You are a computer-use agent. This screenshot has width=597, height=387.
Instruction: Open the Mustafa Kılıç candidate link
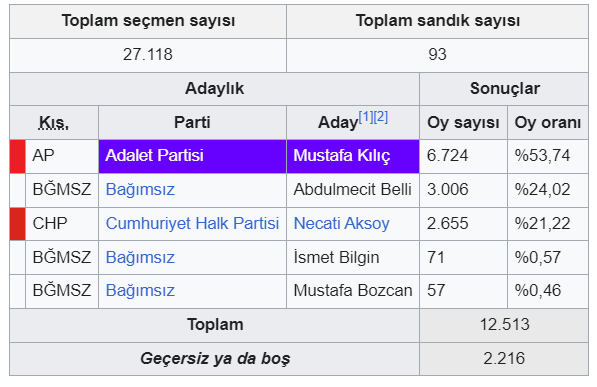click(342, 156)
